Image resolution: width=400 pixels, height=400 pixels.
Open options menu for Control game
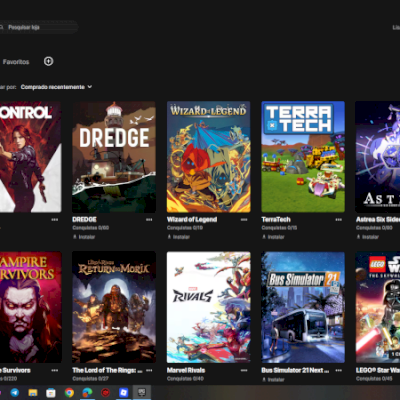click(55, 220)
